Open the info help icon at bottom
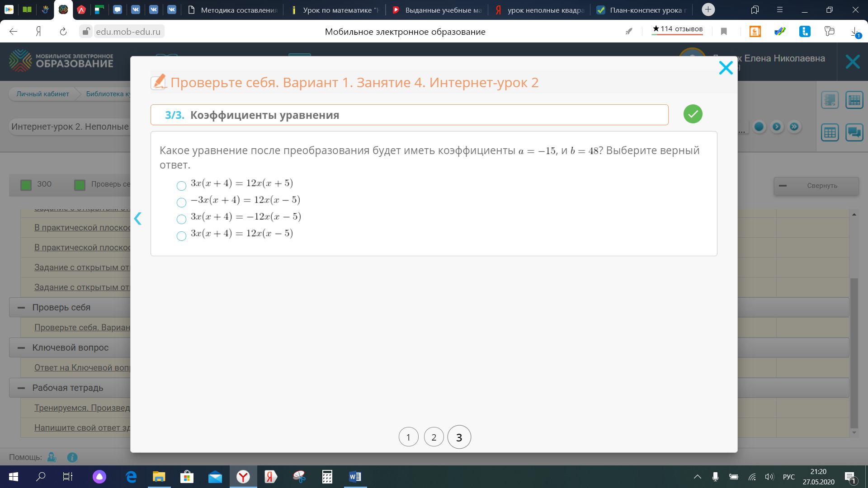 (x=72, y=457)
